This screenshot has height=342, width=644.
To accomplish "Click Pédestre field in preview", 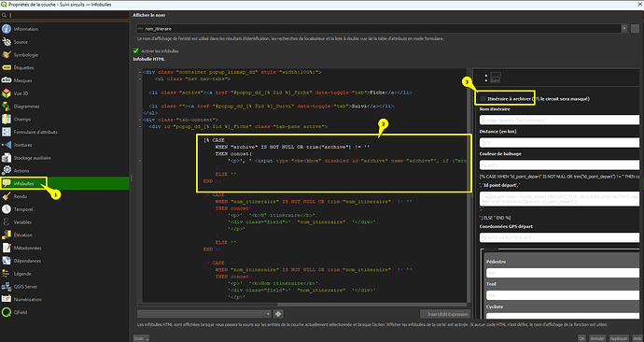I will tap(563, 273).
